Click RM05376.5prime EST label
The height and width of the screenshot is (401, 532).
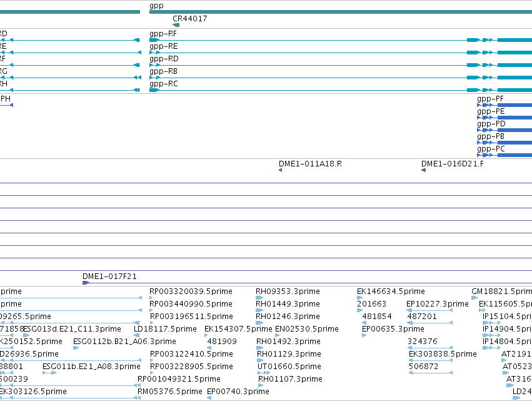click(169, 392)
